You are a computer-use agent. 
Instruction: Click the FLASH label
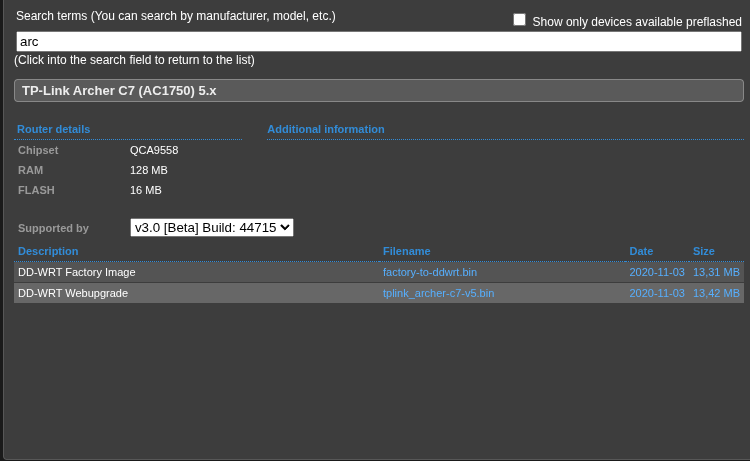coord(36,190)
